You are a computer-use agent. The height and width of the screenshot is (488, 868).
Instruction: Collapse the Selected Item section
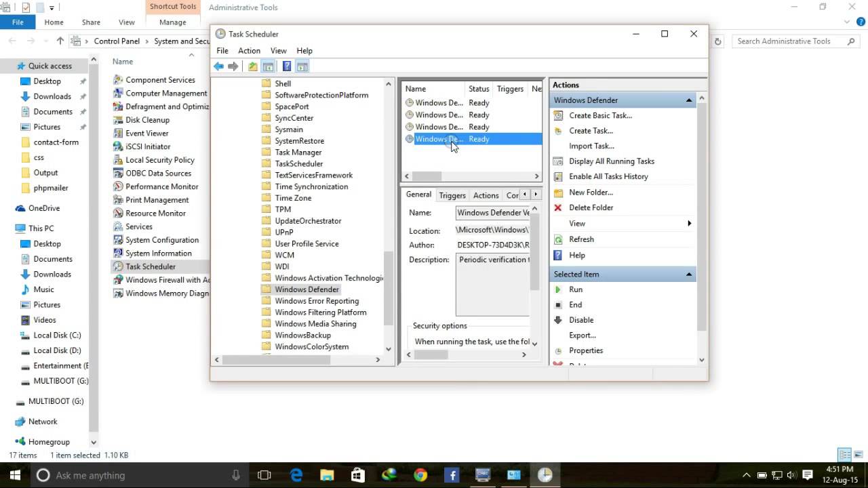click(689, 274)
